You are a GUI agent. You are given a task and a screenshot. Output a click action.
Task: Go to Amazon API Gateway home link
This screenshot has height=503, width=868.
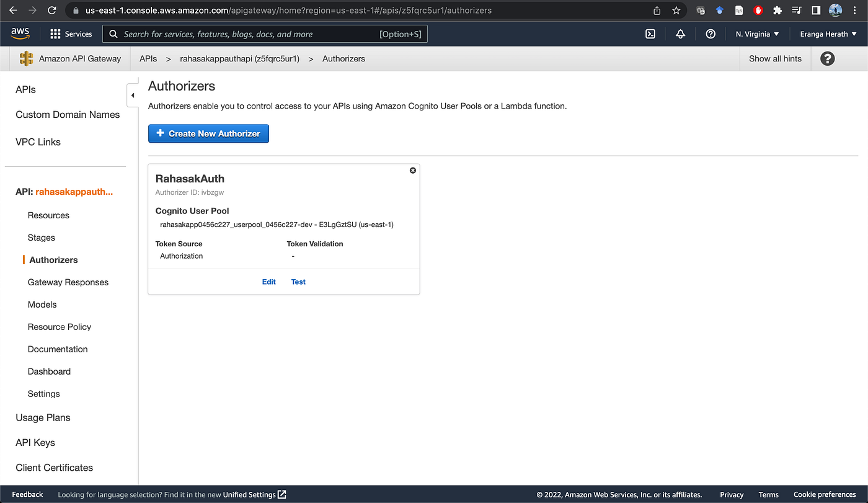click(80, 59)
